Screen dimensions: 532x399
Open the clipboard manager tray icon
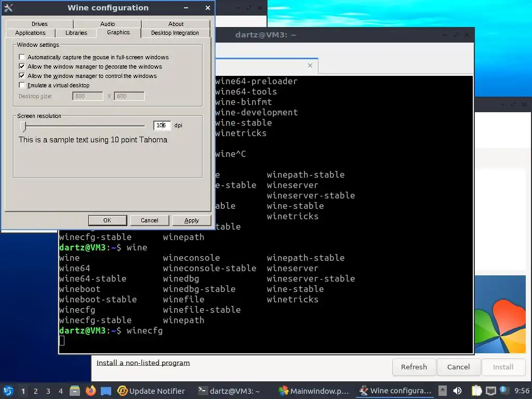pyautogui.click(x=476, y=391)
